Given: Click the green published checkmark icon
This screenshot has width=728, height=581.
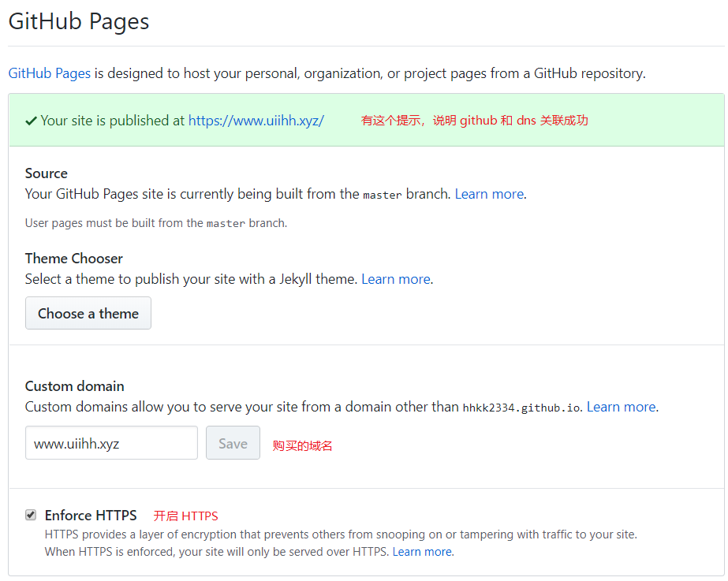Looking at the screenshot, I should (31, 121).
